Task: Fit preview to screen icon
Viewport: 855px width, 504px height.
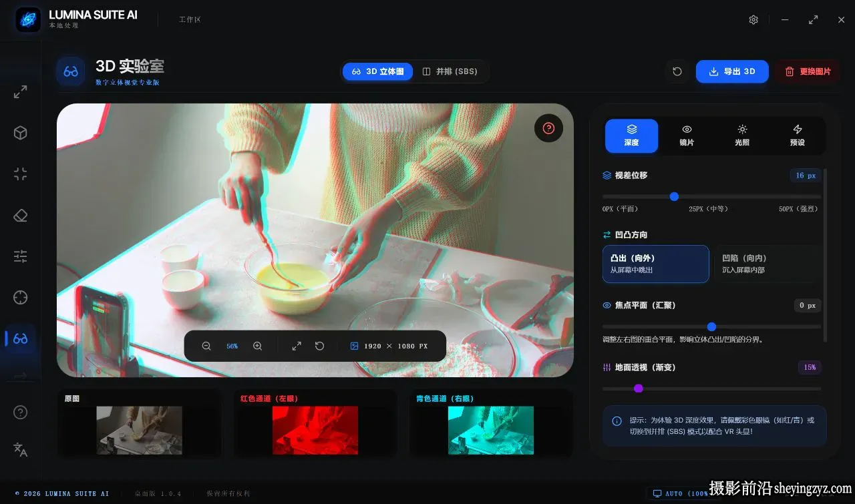Action: pyautogui.click(x=297, y=346)
